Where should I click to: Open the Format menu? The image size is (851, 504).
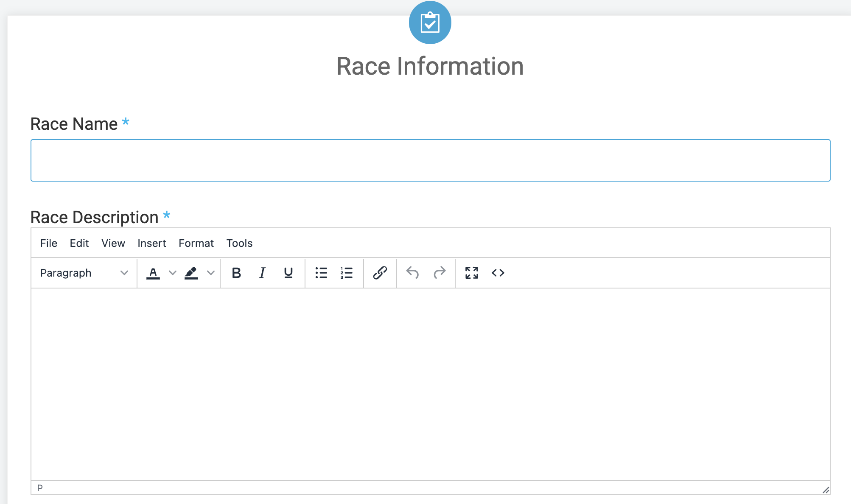196,243
